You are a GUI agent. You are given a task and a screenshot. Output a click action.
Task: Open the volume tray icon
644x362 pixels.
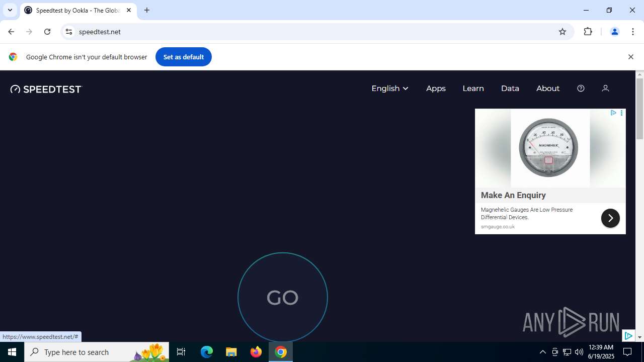pos(579,352)
